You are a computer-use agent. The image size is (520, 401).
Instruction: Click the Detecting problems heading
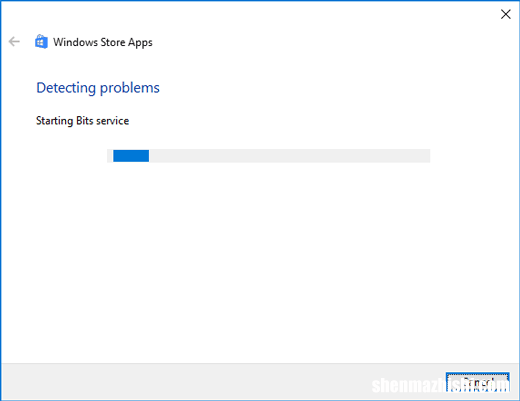click(x=98, y=88)
